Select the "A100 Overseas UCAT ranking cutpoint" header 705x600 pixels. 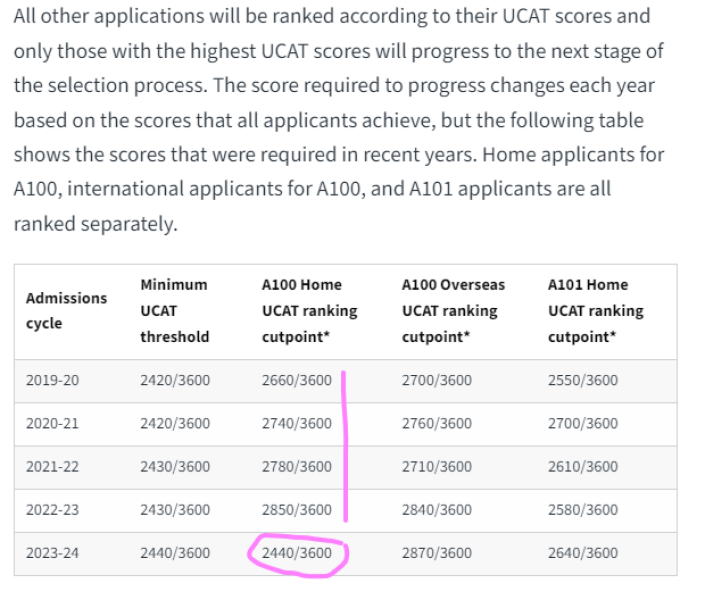pos(453,311)
